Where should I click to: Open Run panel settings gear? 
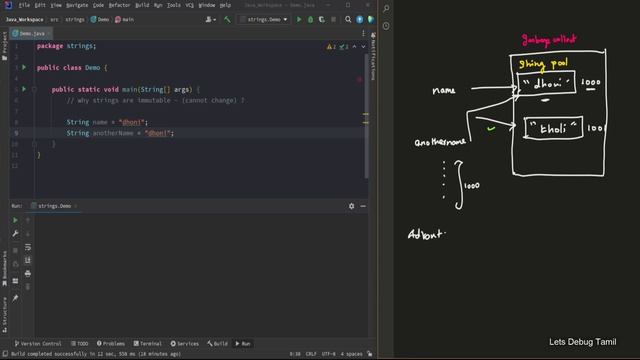(x=351, y=206)
